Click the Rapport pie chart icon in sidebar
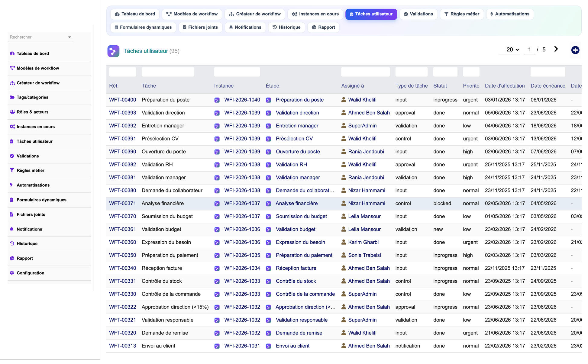The image size is (588, 364). (12, 258)
